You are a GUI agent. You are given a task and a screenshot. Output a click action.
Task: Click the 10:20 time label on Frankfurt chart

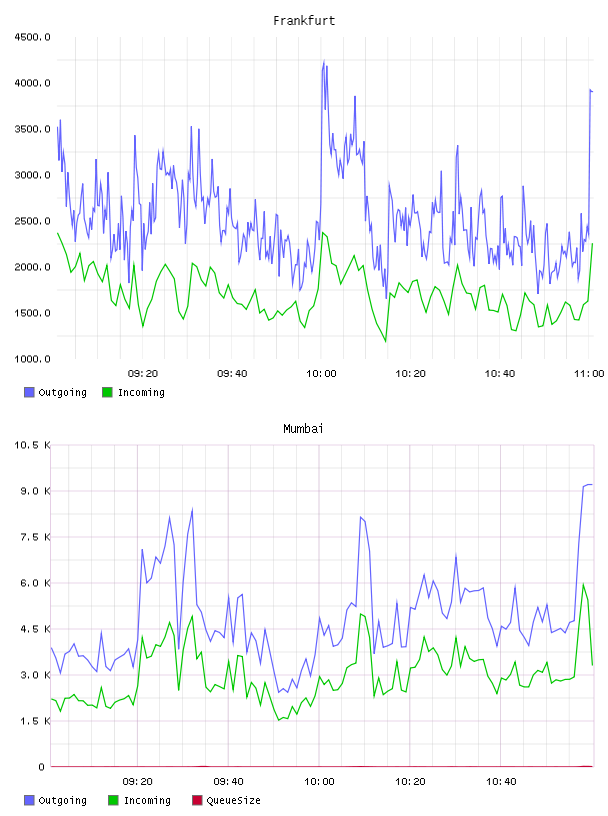click(411, 374)
